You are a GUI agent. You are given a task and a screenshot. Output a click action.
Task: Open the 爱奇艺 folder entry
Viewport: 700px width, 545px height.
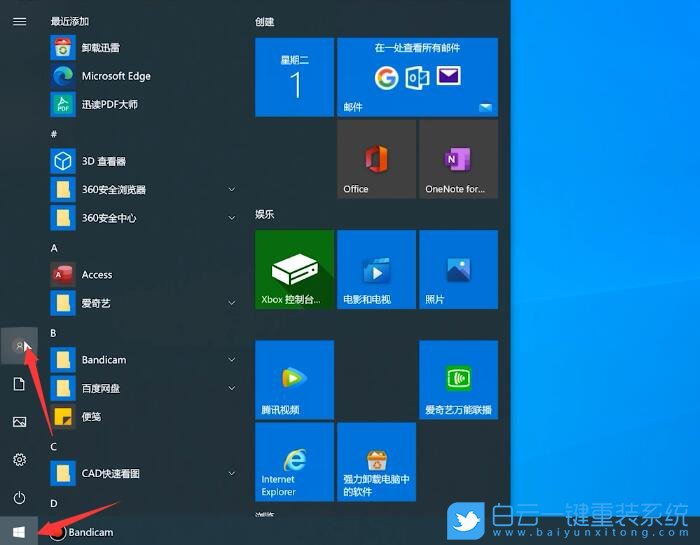(x=143, y=303)
